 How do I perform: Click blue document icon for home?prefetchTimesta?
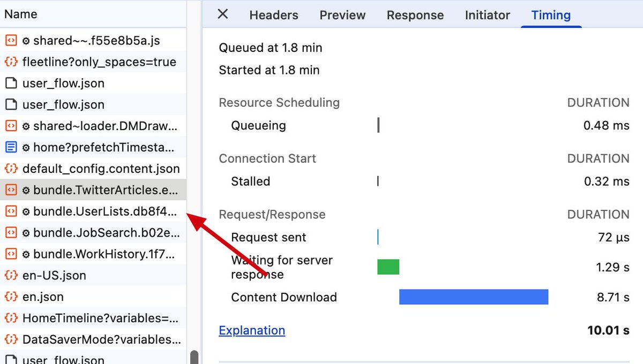click(x=11, y=147)
